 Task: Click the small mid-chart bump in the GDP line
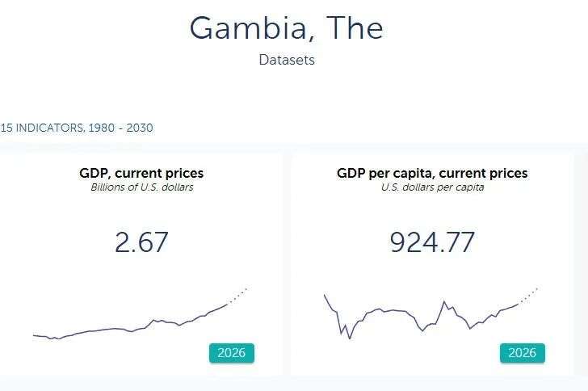tap(154, 320)
